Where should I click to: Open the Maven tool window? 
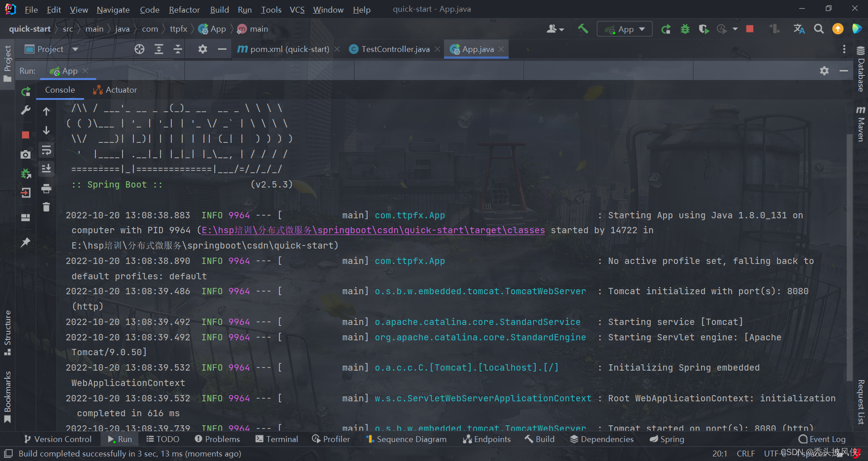click(x=860, y=124)
